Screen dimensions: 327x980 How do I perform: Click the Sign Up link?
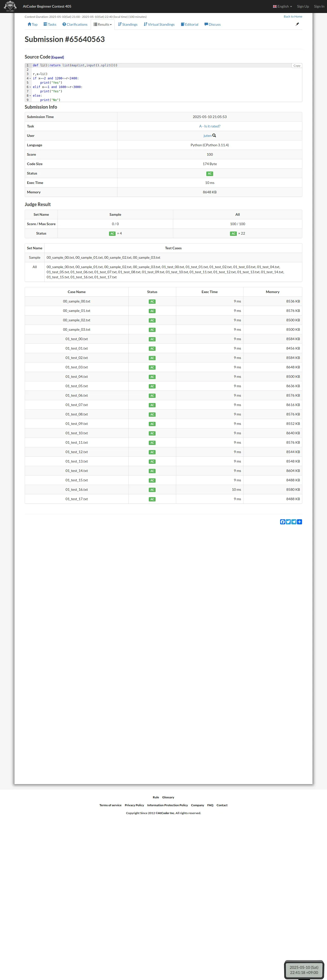[303, 6]
